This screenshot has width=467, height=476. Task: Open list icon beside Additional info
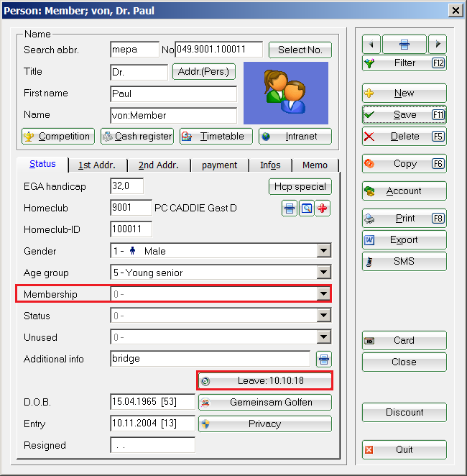coord(324,359)
